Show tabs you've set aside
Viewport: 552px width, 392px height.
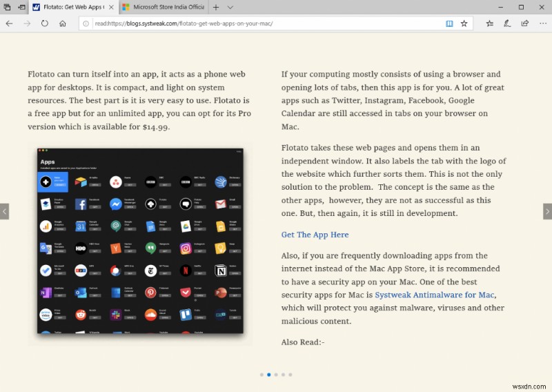coord(7,7)
